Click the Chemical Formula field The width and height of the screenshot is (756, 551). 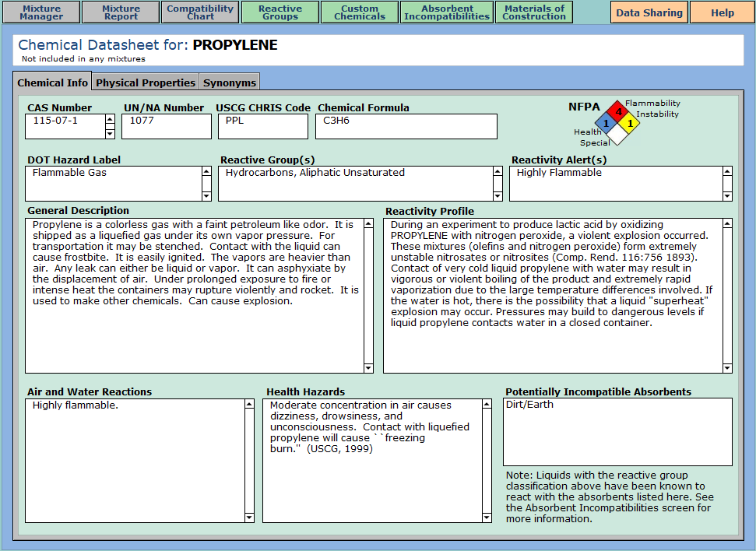(x=406, y=126)
